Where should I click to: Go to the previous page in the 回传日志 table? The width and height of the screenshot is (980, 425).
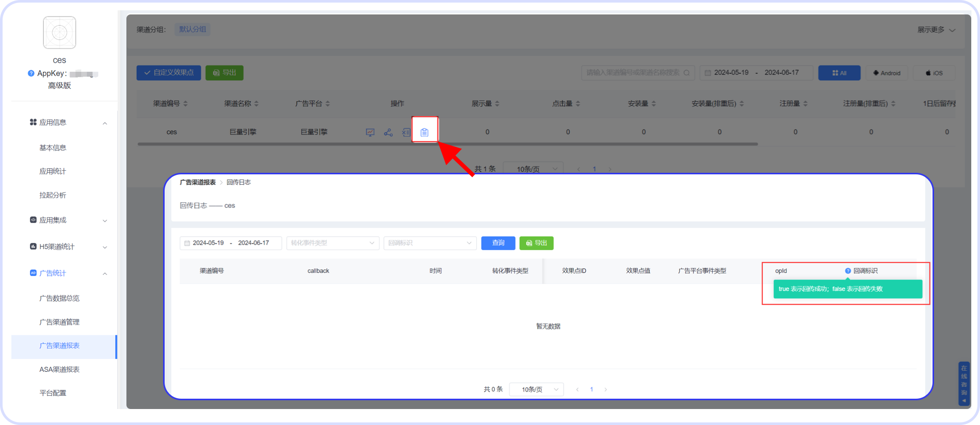click(577, 389)
